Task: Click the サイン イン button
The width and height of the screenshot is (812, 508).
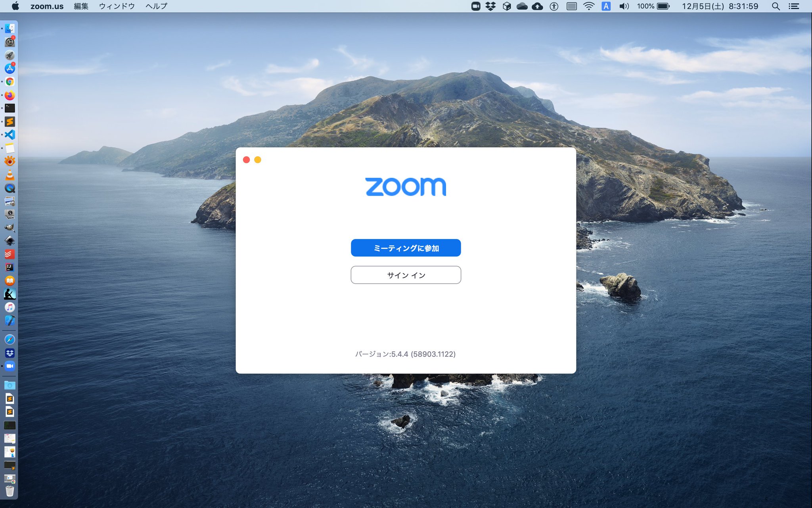Action: [406, 275]
